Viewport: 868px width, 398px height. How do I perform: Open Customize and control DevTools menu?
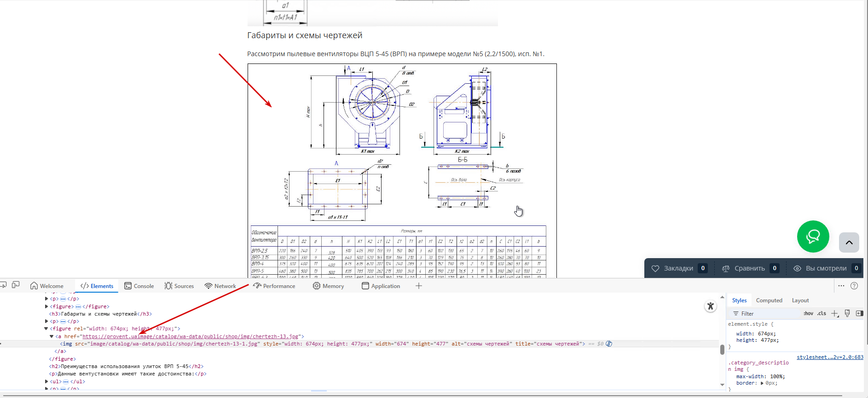click(841, 286)
